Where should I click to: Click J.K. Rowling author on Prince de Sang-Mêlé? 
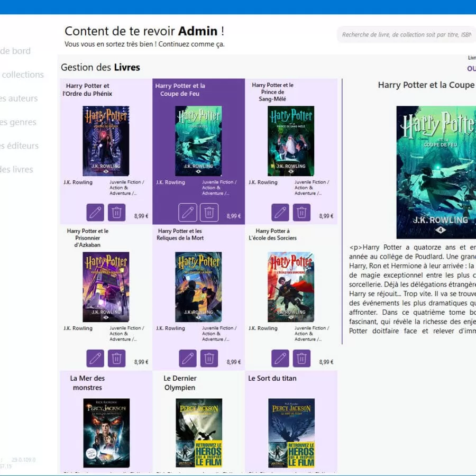263,182
